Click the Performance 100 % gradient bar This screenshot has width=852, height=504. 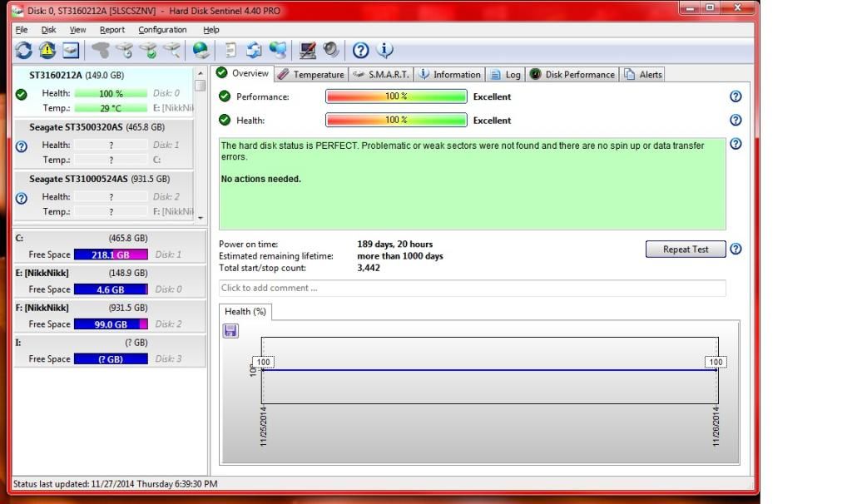click(x=396, y=96)
